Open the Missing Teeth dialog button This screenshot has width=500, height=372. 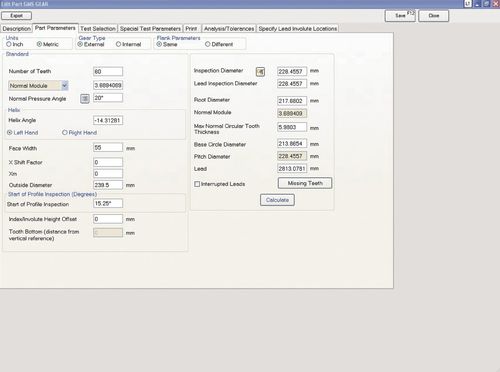tap(305, 183)
